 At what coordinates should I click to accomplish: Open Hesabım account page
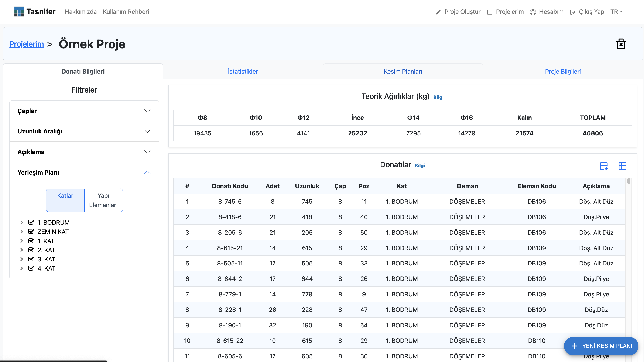point(547,12)
